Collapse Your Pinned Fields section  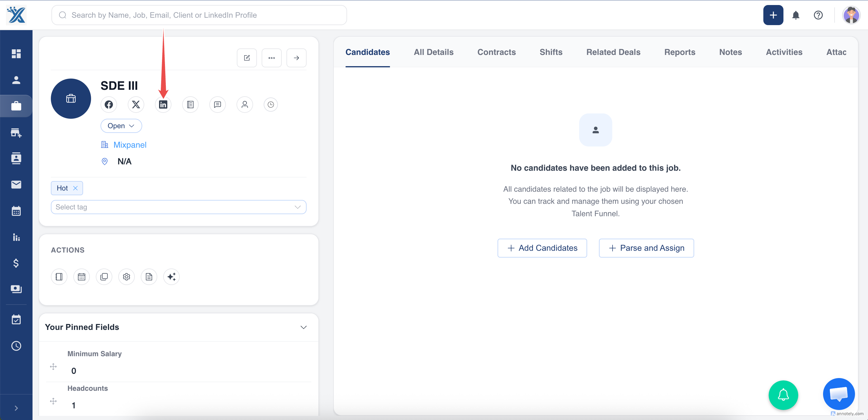[x=304, y=327]
